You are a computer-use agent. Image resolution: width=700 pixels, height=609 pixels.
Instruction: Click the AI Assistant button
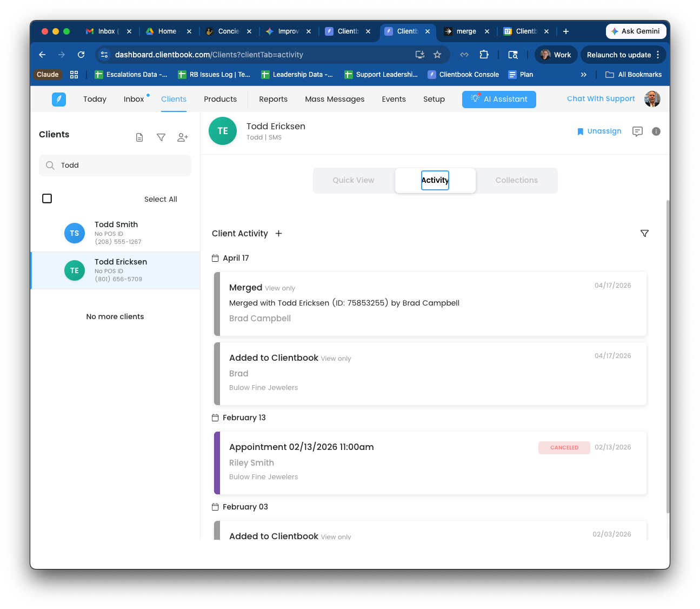(x=499, y=99)
